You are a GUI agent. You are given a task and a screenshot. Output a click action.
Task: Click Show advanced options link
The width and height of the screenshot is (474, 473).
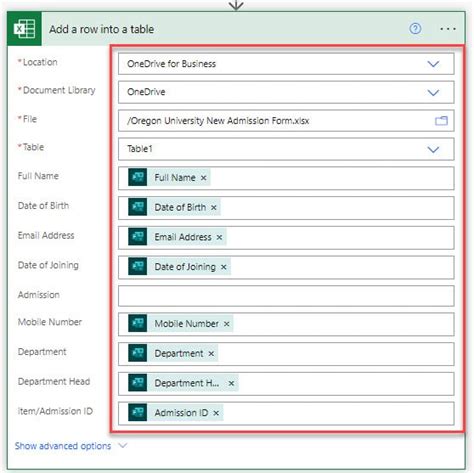point(63,446)
